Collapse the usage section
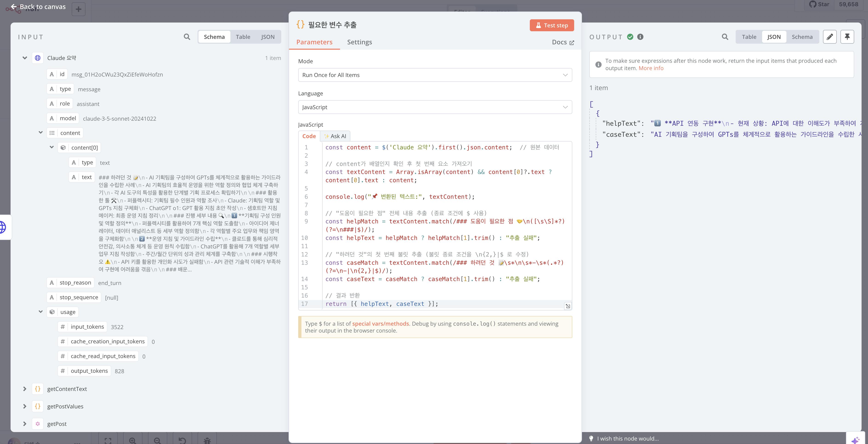The height and width of the screenshot is (444, 868). (41, 312)
